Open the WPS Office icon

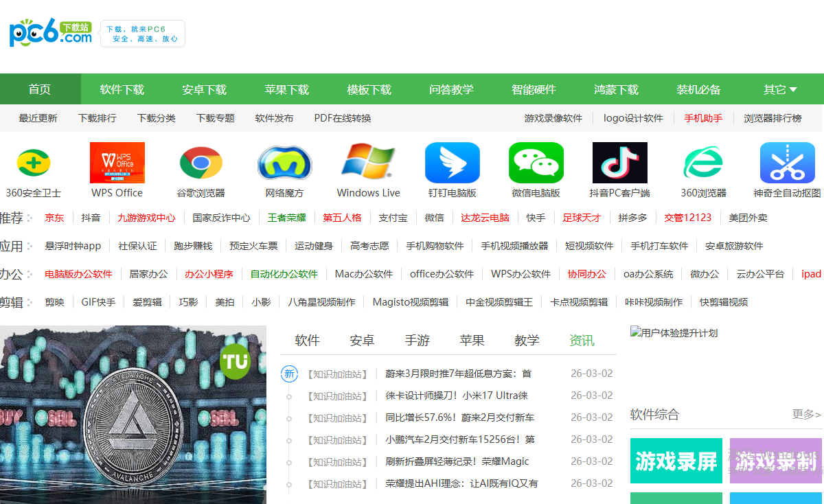[117, 163]
